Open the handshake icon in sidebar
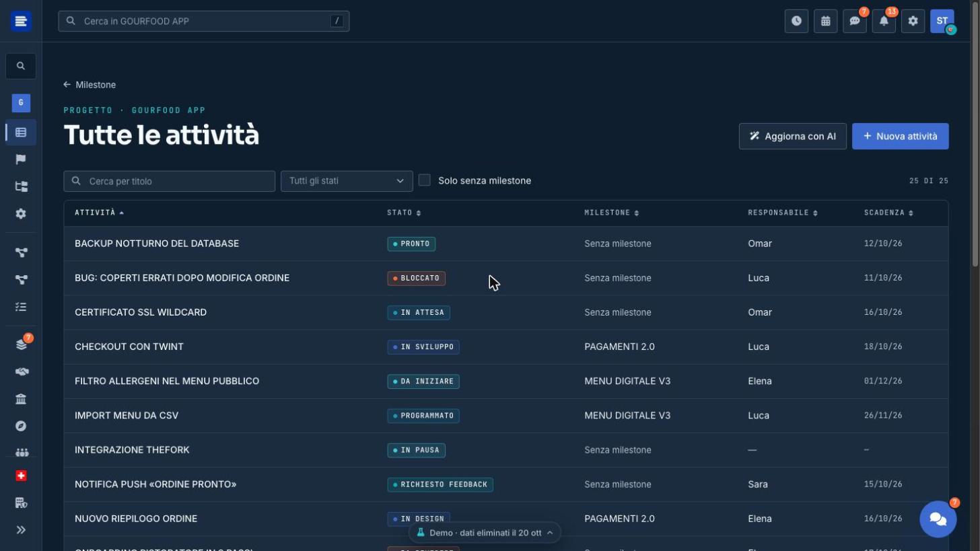 point(21,372)
